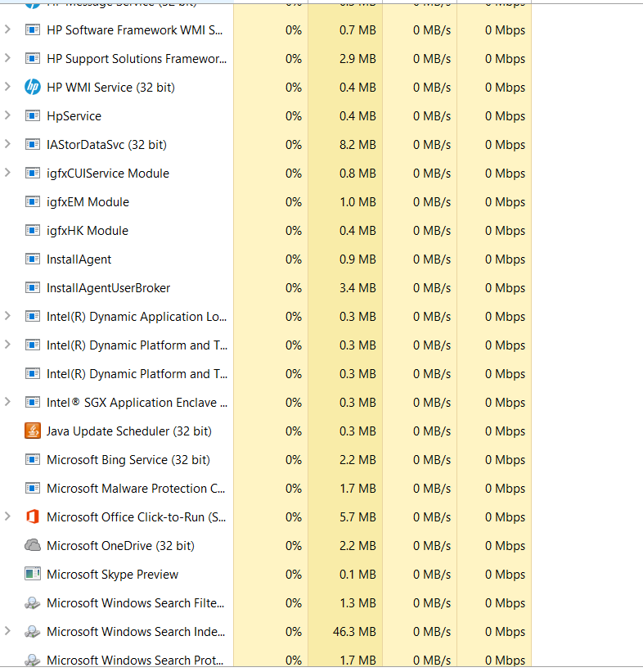Click the HpService process icon
Image resolution: width=643 pixels, height=672 pixels.
tap(33, 116)
